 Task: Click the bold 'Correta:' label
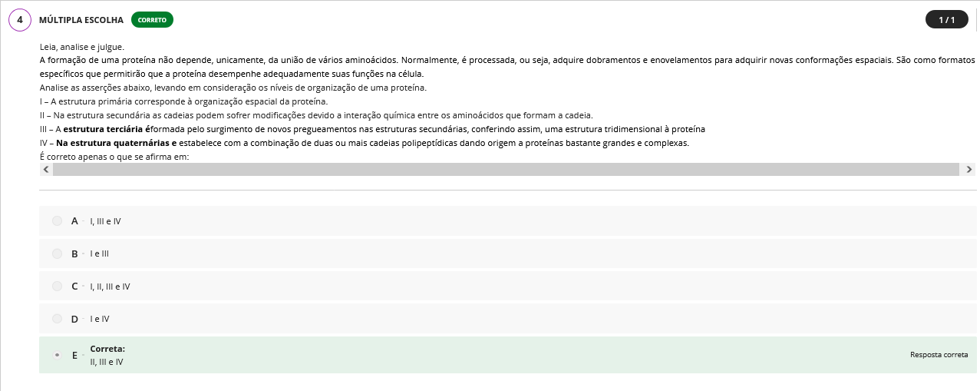[107, 349]
